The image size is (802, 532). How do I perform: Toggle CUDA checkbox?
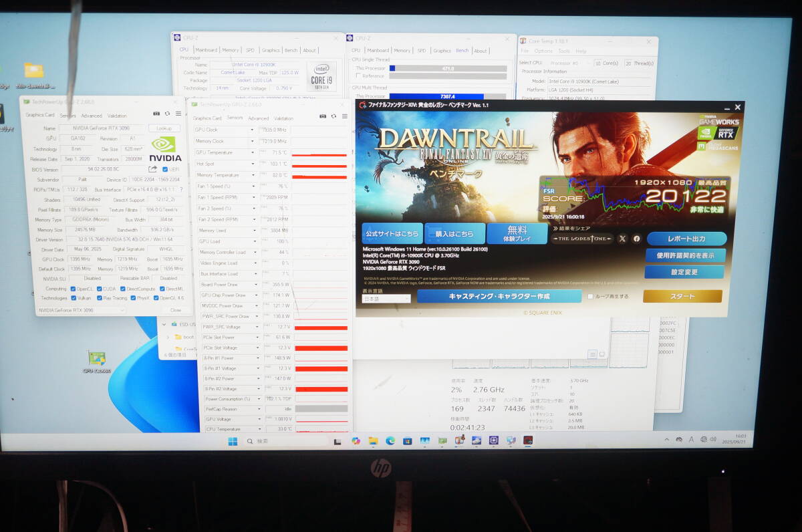point(100,289)
